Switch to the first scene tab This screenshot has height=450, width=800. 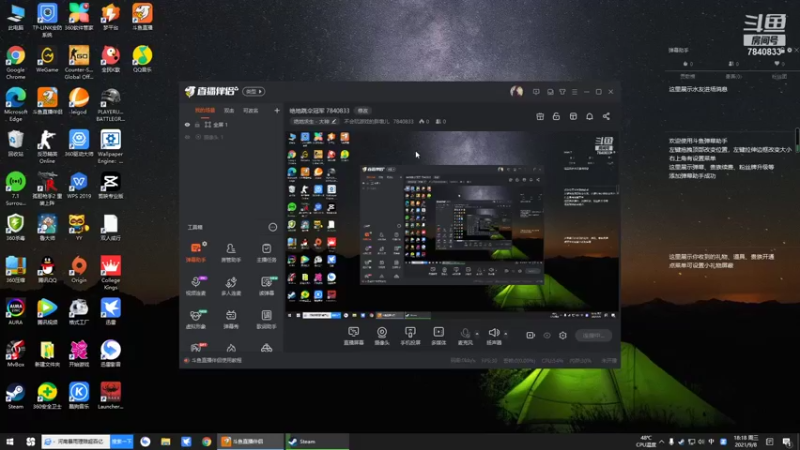[205, 111]
